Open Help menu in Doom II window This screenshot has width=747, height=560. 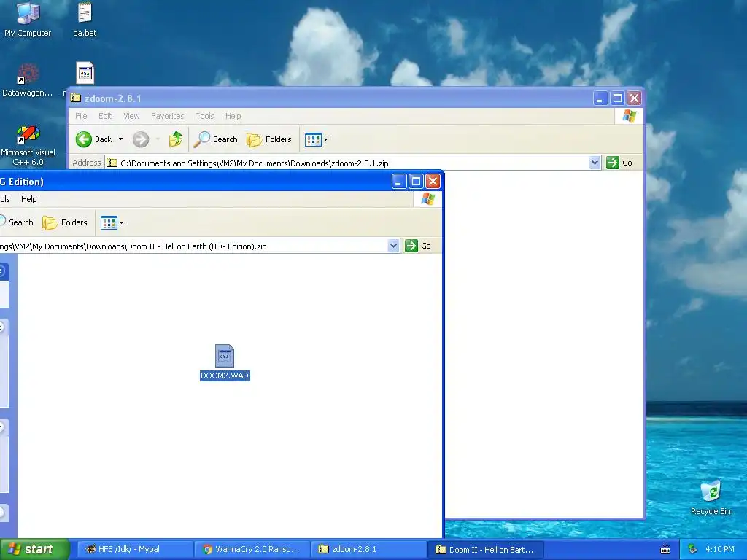pyautogui.click(x=28, y=199)
